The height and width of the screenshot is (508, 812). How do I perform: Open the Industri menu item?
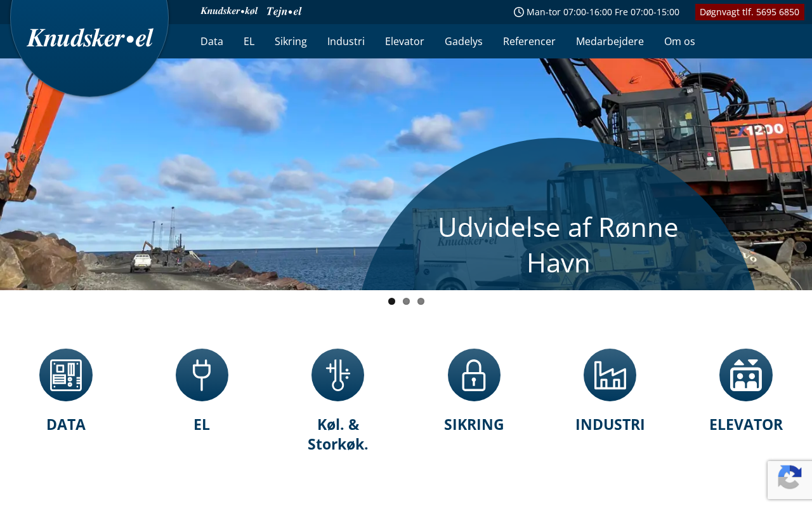click(x=346, y=41)
